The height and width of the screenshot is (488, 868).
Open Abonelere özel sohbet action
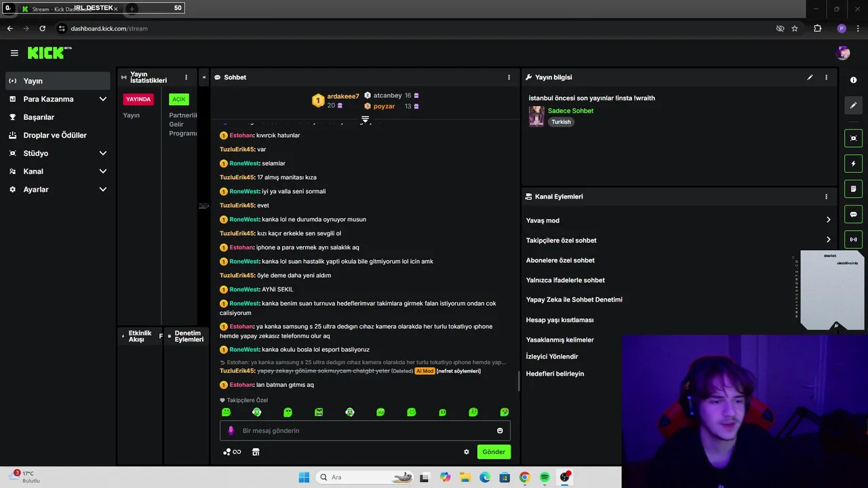(x=560, y=260)
